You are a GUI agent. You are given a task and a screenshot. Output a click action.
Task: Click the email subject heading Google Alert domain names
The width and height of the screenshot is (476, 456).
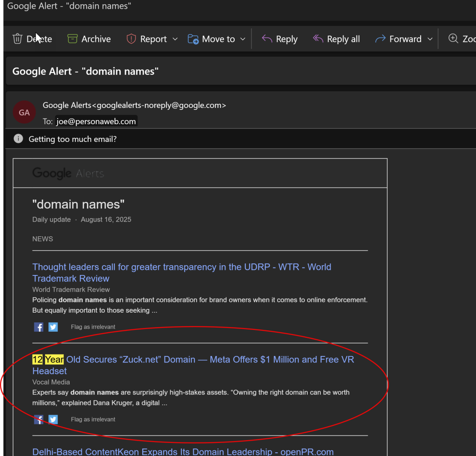tap(86, 71)
